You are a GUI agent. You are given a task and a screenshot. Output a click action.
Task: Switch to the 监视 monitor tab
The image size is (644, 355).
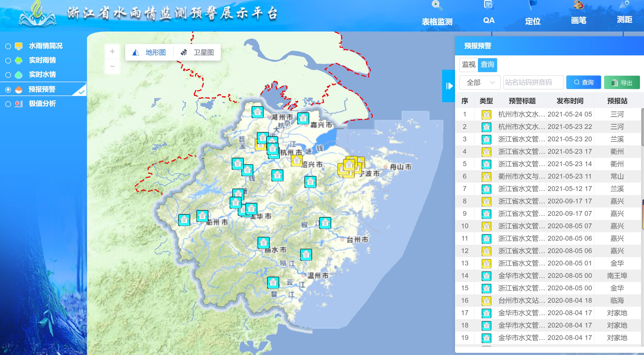coord(469,65)
